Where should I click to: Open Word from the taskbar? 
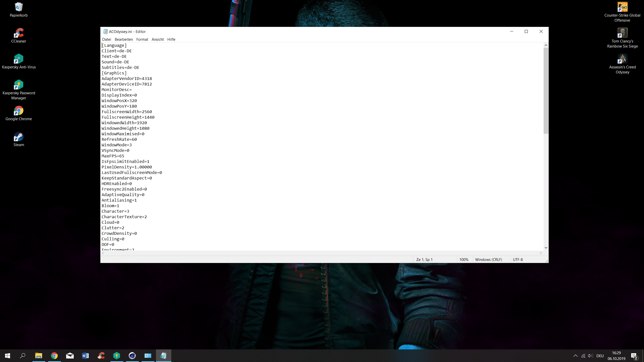[86, 356]
